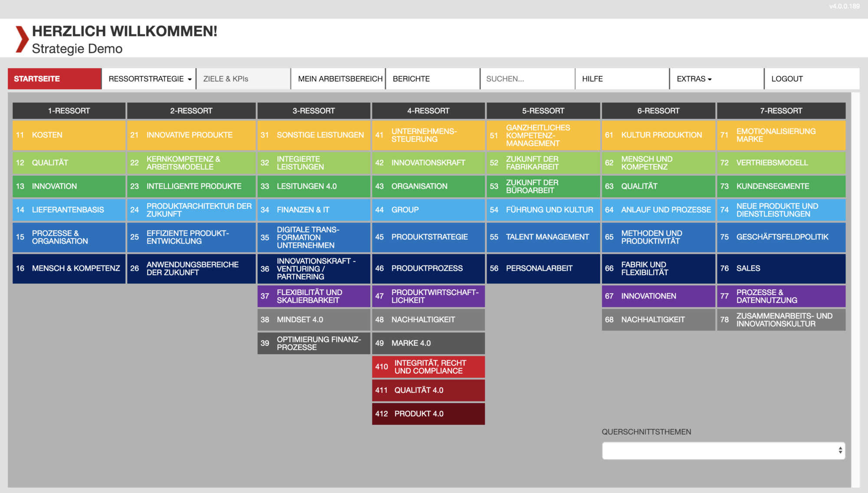Viewport: 868px width, 493px height.
Task: Open tile 78 Zusammenarbeits- und Innovationskultur
Action: point(781,319)
